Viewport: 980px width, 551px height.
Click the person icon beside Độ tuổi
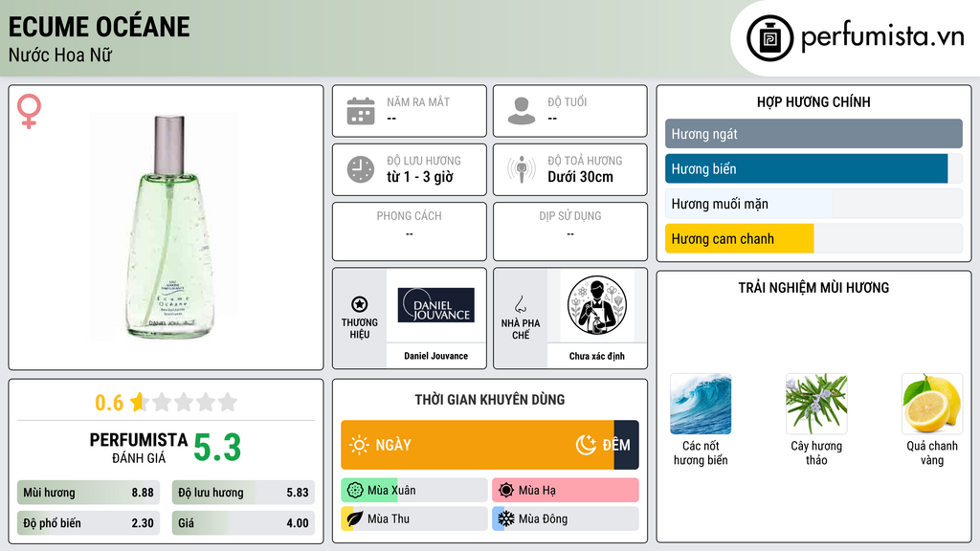pyautogui.click(x=522, y=111)
